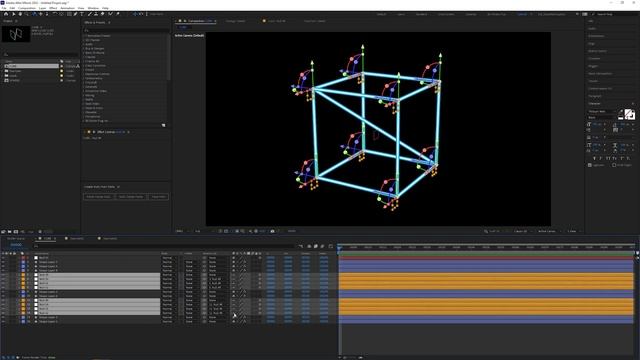Click the red label color of layer 1
The width and height of the screenshot is (640, 360).
(23, 258)
